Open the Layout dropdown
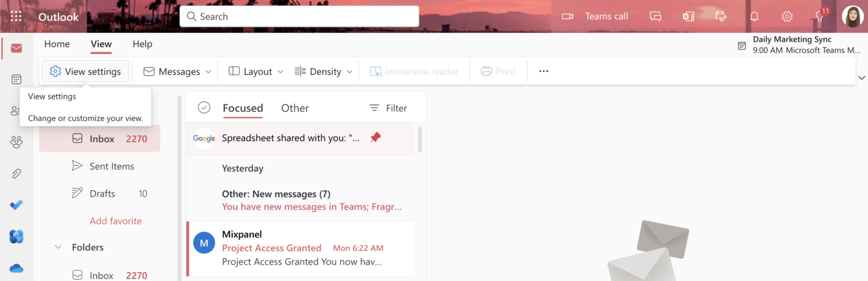The image size is (868, 281). coord(255,72)
